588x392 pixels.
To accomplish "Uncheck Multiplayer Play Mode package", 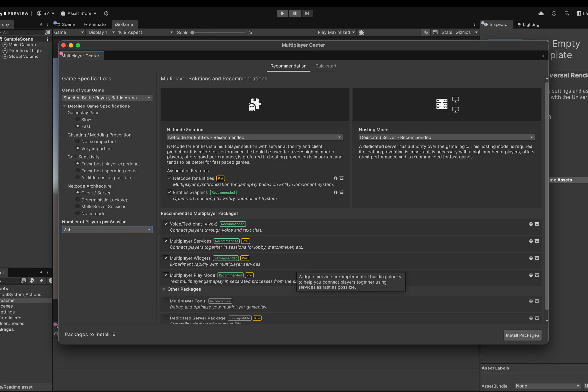I will (166, 275).
